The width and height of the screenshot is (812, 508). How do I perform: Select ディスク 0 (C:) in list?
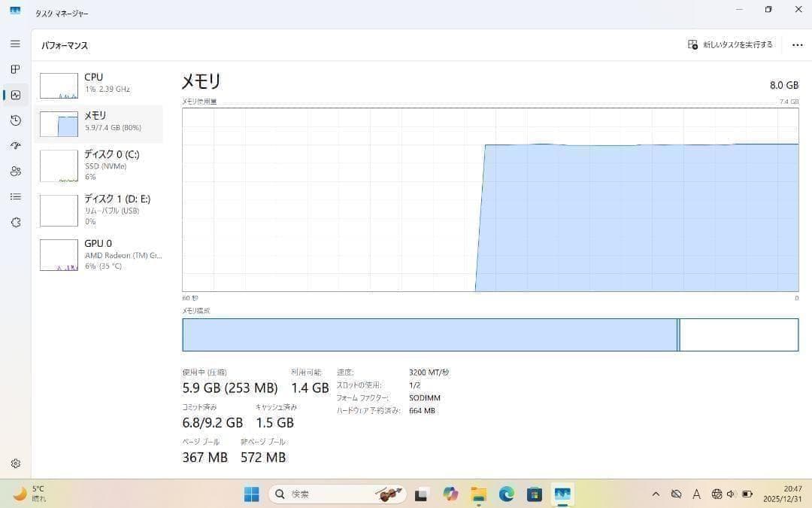98,165
